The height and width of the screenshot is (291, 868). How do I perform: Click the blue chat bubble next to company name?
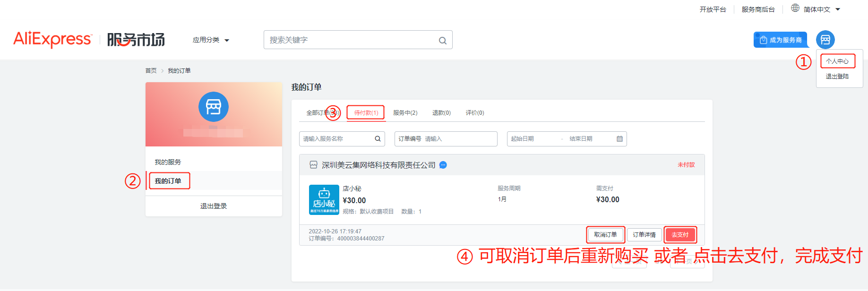point(443,165)
